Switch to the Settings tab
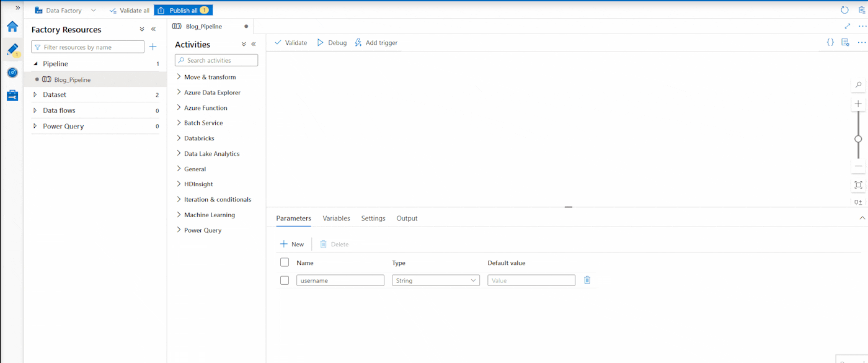 coord(373,218)
